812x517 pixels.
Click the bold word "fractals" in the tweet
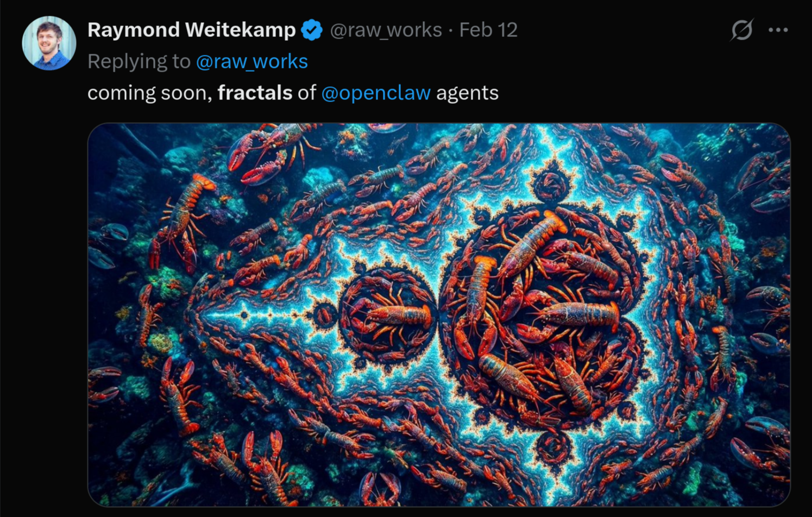[x=254, y=93]
